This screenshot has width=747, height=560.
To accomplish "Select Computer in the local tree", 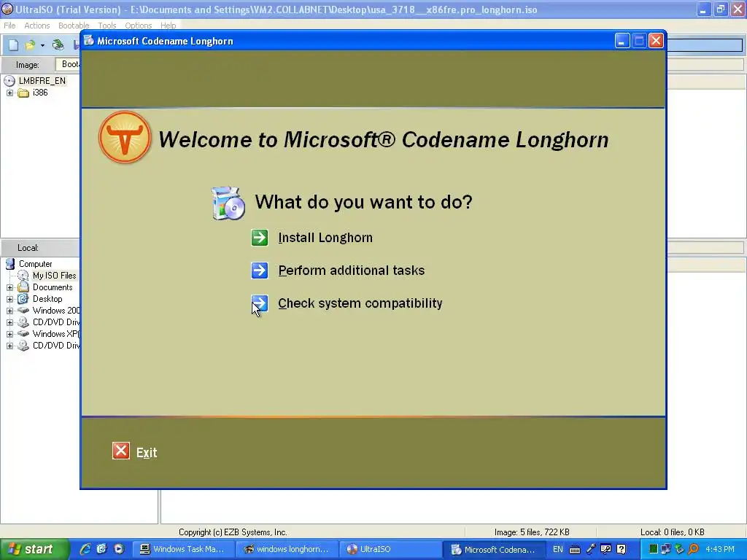I will pos(35,264).
